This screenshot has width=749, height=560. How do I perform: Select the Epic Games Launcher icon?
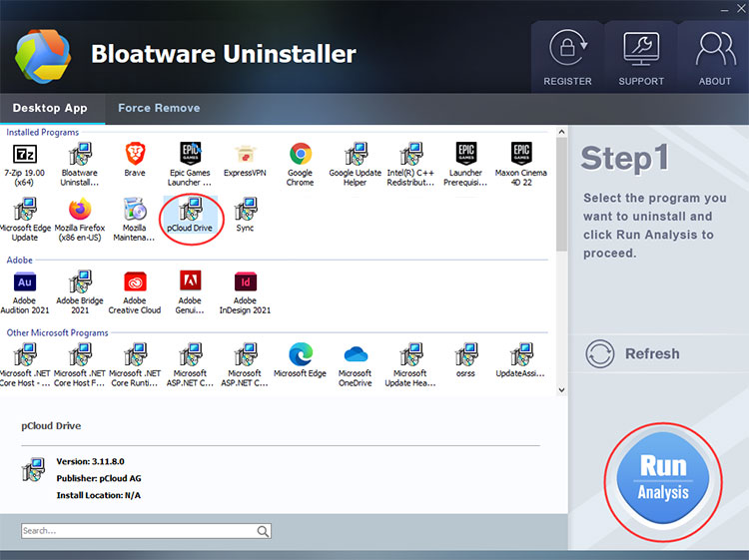[190, 154]
